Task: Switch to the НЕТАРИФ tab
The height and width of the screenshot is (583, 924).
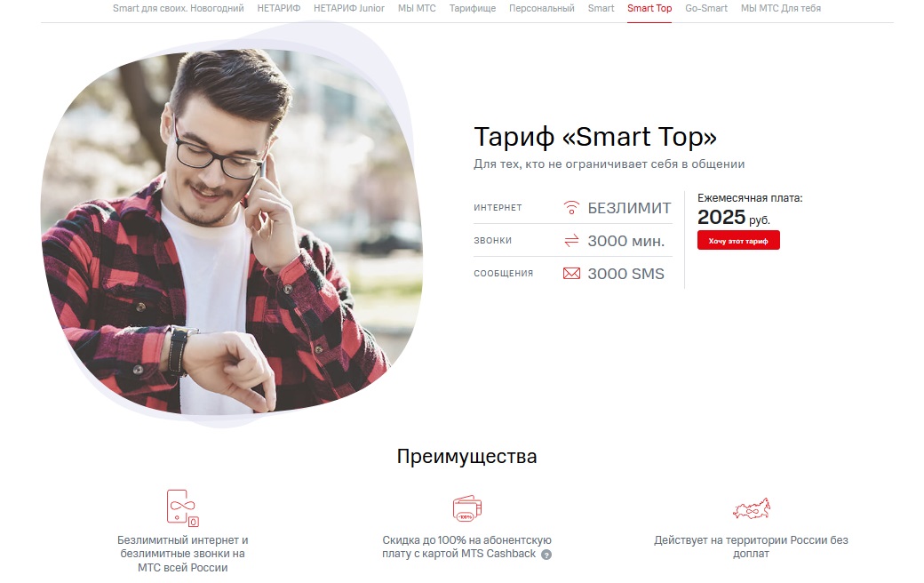Action: (279, 8)
